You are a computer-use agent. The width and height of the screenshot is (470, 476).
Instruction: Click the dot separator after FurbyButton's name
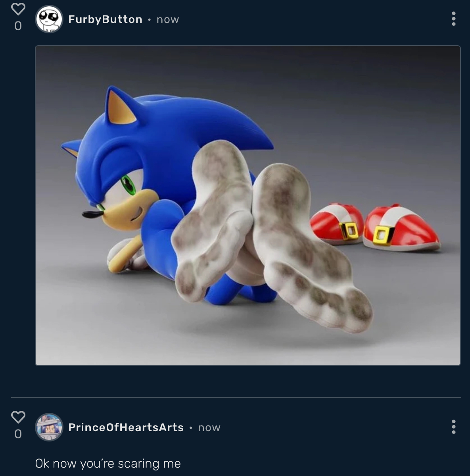tap(149, 20)
